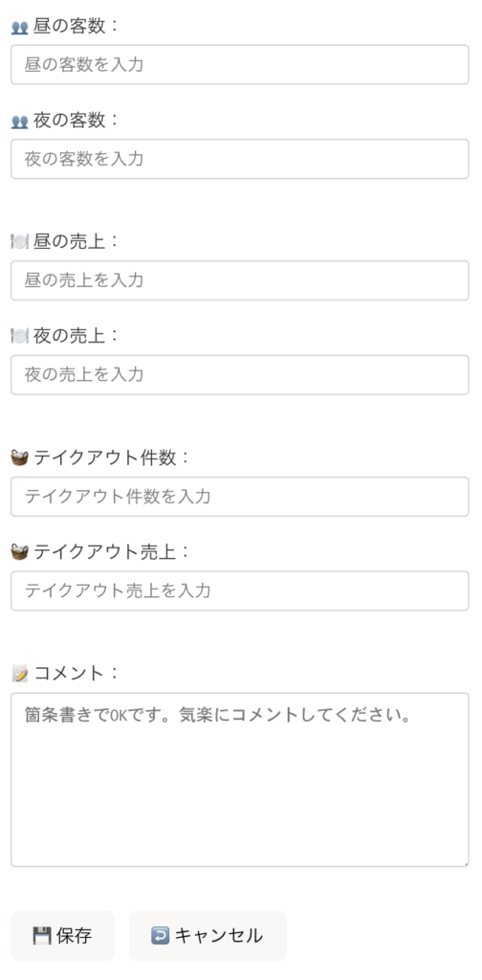Click into the テイクアウト売上 field
Image resolution: width=482 pixels, height=980 pixels.
240,590
